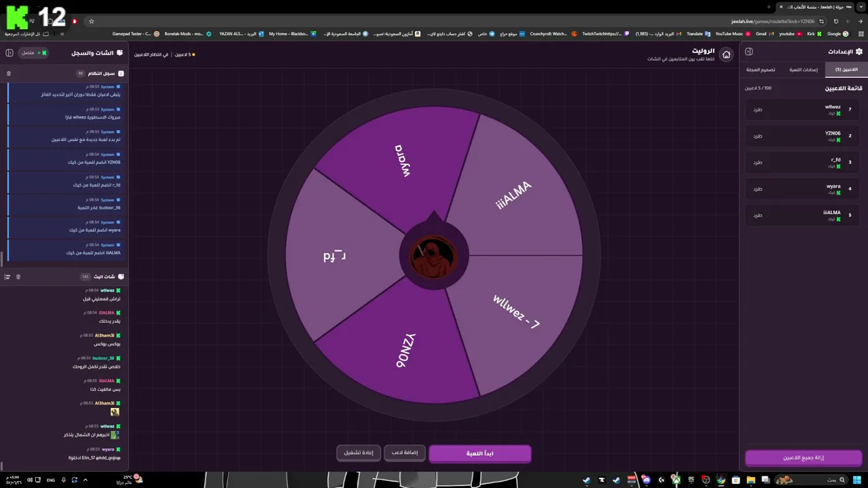Reload the browser page
Viewport: 868px width, 488px height.
coord(836,21)
